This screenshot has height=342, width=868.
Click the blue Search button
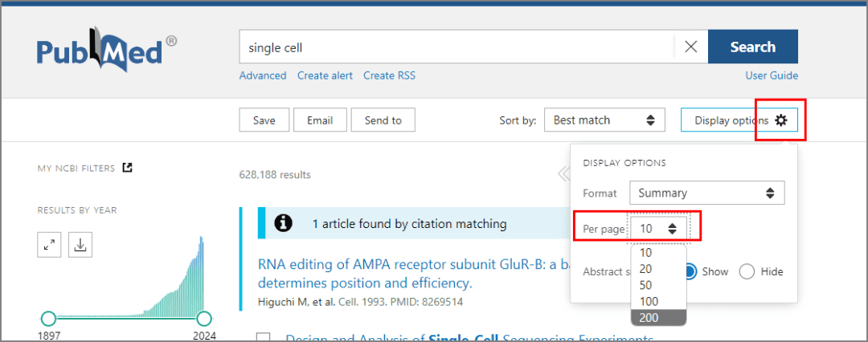point(752,47)
